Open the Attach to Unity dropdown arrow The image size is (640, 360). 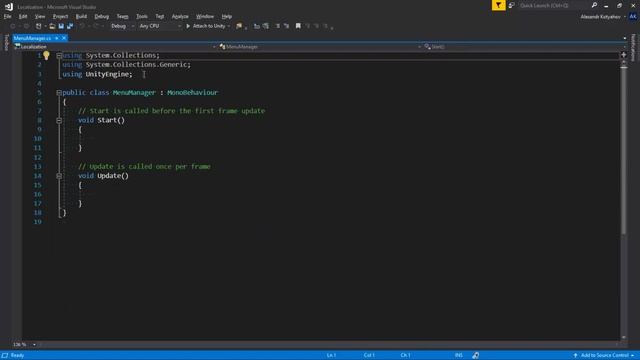click(229, 26)
